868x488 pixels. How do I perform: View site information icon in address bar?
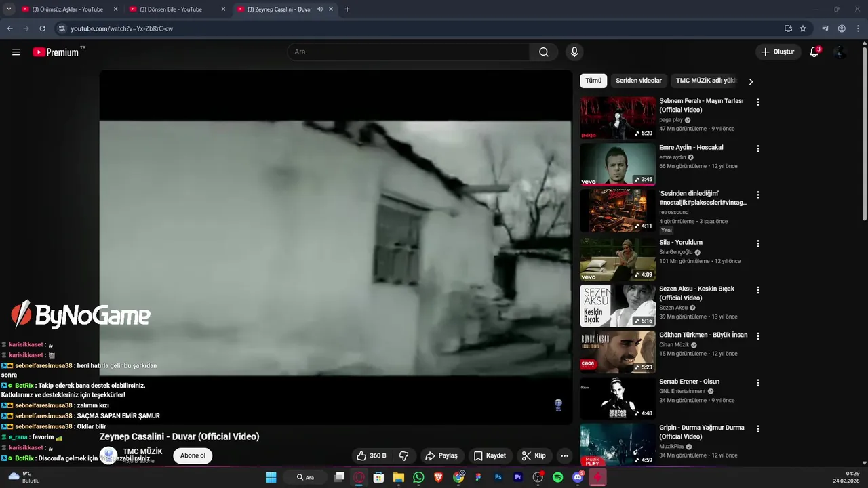click(x=62, y=28)
